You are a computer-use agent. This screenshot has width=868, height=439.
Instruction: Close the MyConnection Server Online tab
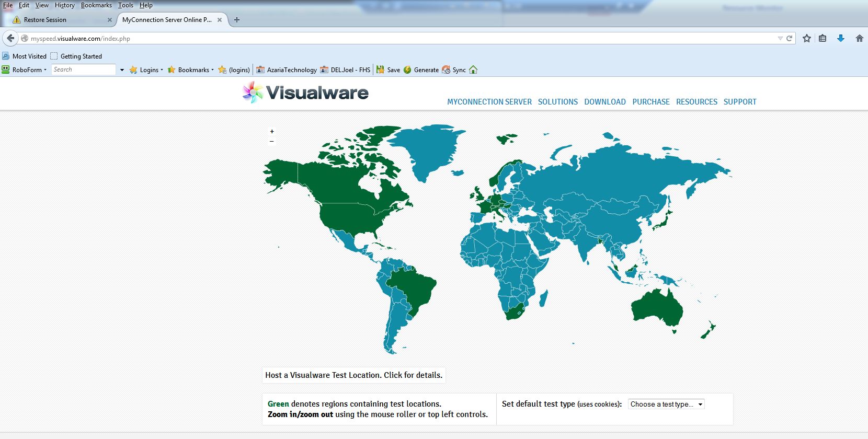(x=220, y=20)
